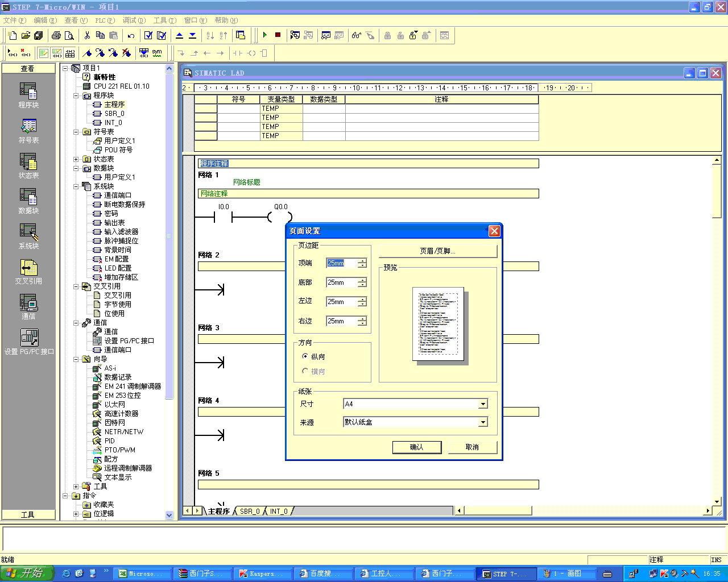Screen dimensions: 728x582
Task: Click the Print toolbar icon
Action: coord(56,35)
